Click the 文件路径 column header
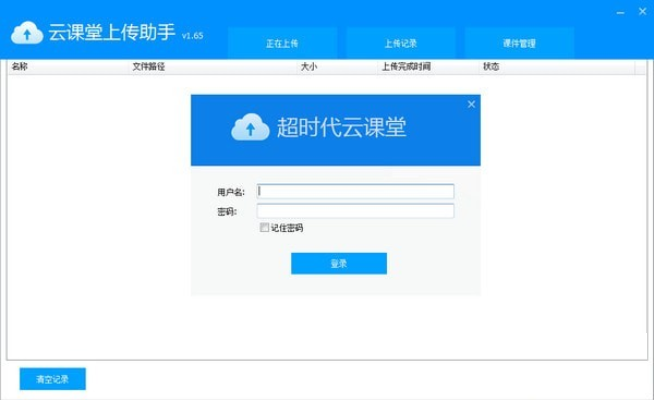This screenshot has height=400, width=654. click(148, 68)
